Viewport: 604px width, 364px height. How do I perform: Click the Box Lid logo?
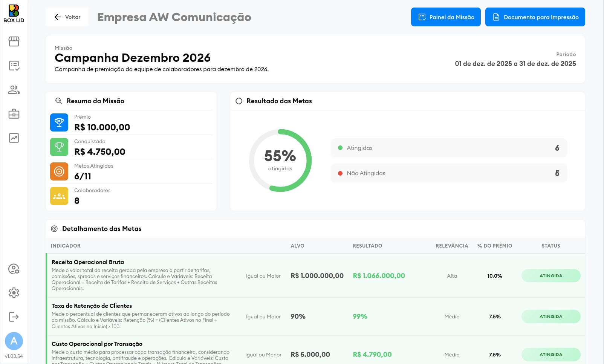pos(14,14)
